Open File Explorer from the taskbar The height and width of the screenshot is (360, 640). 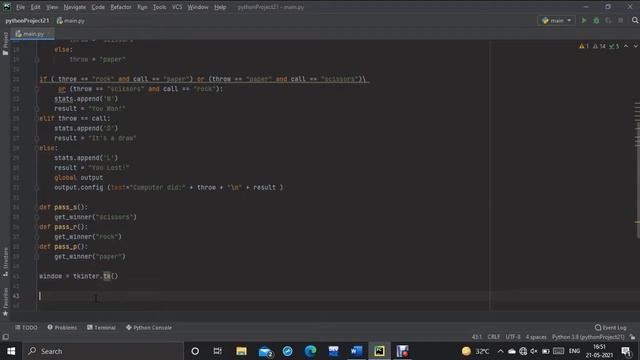(241, 351)
